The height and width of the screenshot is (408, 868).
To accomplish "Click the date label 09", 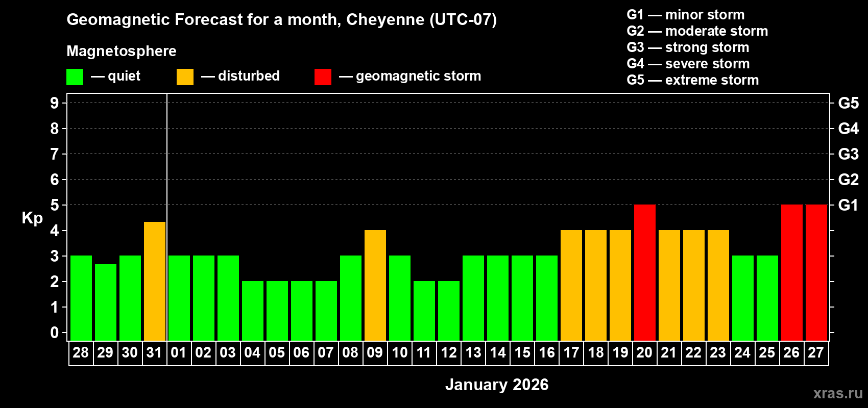I will [x=375, y=352].
